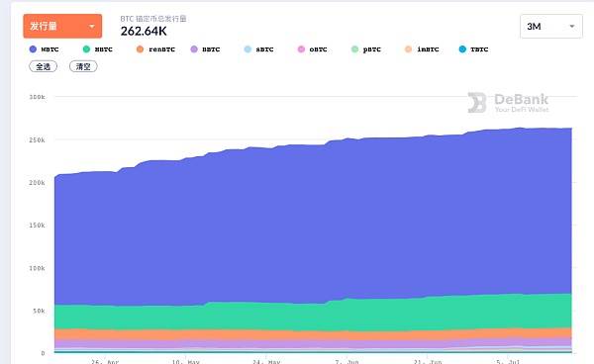Click the orange renBTC area band
Viewport: 594px width, 364px height.
303,334
